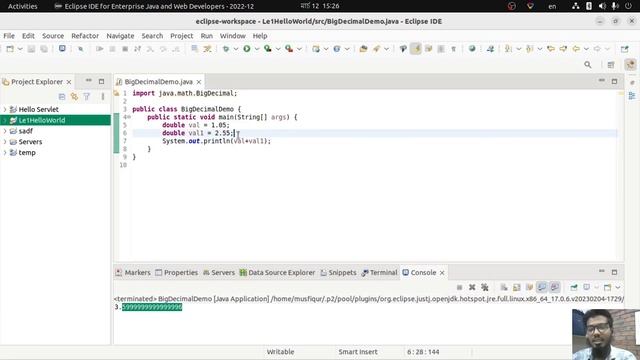Open the Run menu

point(207,36)
